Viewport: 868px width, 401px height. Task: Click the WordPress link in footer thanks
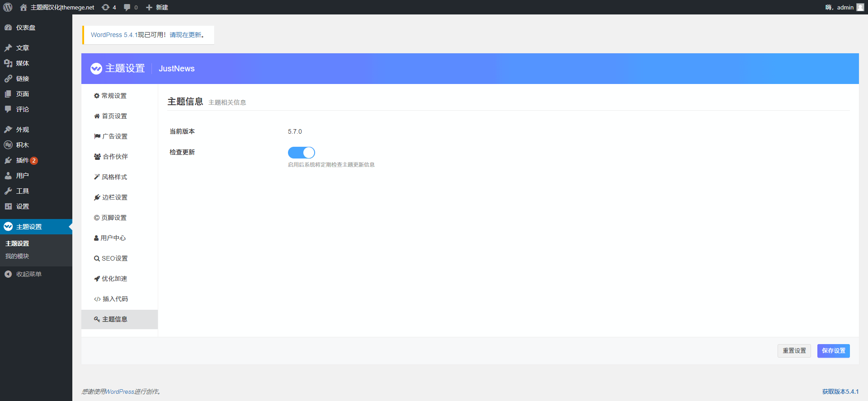(x=120, y=392)
